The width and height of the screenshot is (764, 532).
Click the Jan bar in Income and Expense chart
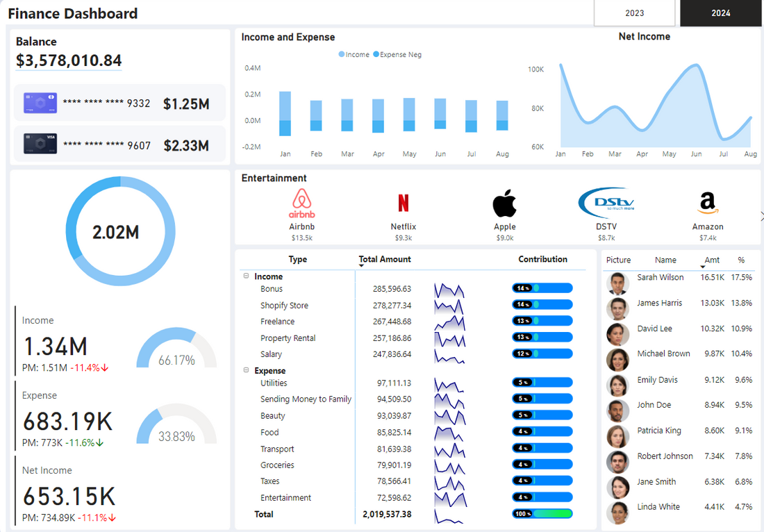(x=285, y=113)
